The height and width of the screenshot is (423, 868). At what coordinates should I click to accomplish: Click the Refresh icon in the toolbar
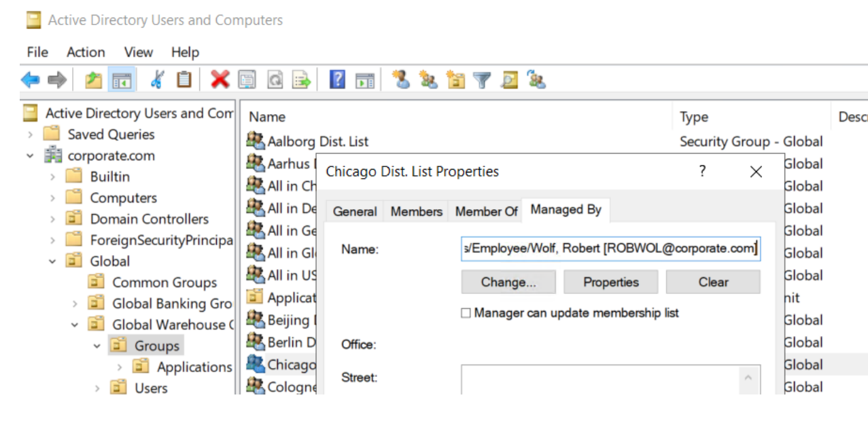pos(275,80)
